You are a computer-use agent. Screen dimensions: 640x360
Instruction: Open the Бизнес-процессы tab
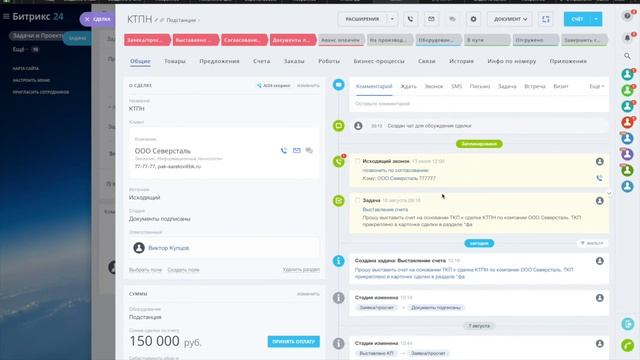tap(379, 61)
